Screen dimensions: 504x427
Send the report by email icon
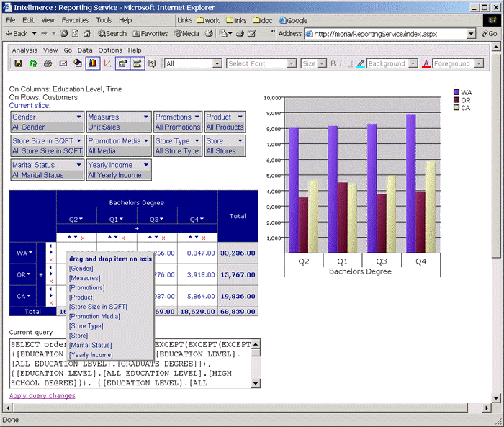(x=63, y=63)
